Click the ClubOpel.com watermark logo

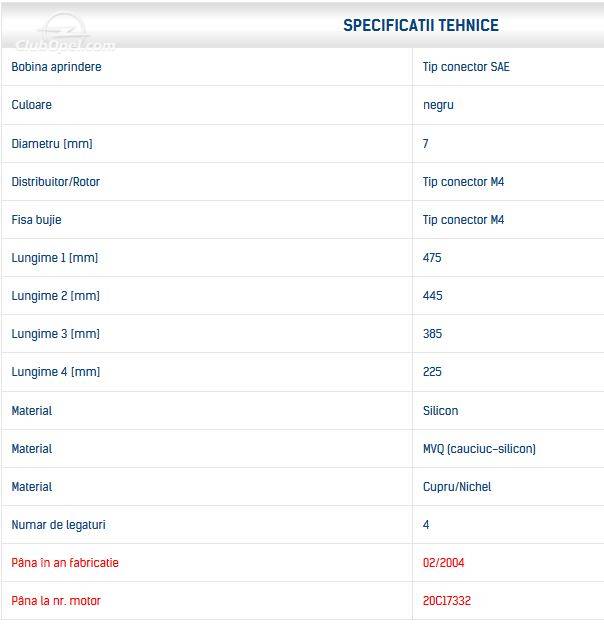65,35
